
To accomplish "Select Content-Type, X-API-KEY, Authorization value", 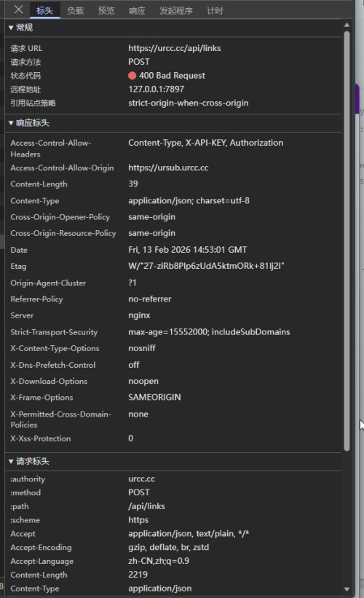I will pos(206,143).
